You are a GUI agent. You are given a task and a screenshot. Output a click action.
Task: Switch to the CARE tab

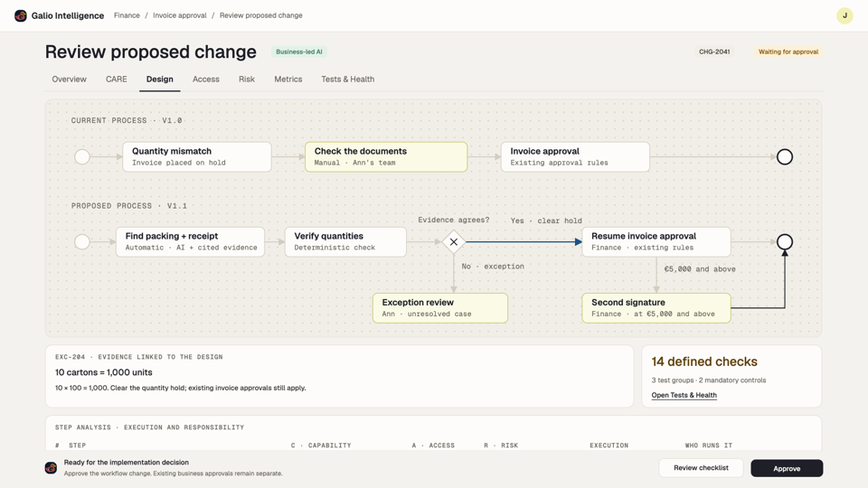point(117,80)
